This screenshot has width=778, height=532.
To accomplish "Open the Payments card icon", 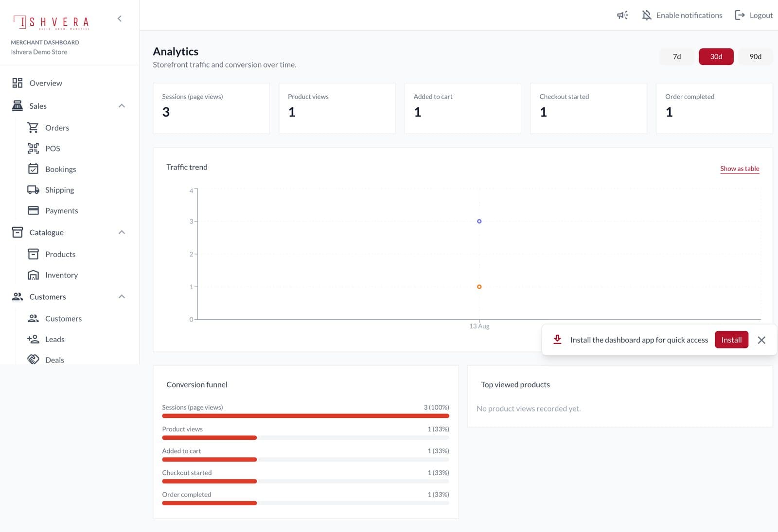I will (x=33, y=210).
